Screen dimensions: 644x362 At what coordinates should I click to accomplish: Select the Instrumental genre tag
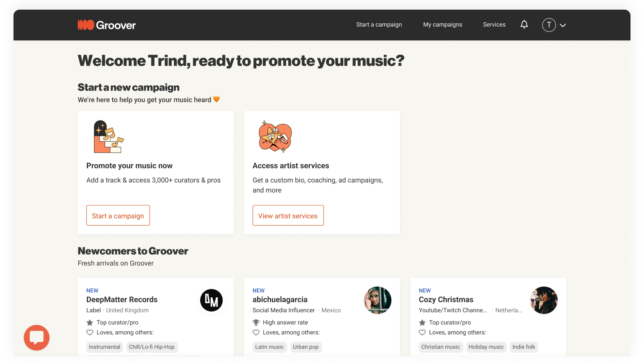pos(105,347)
